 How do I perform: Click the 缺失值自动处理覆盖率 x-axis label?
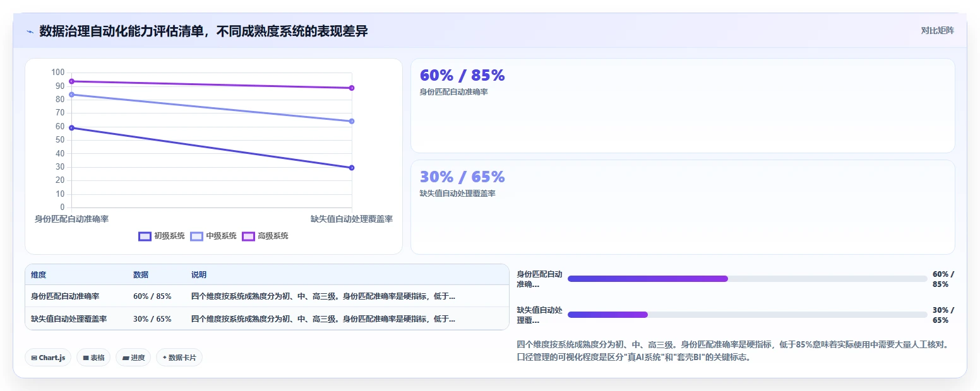click(352, 219)
